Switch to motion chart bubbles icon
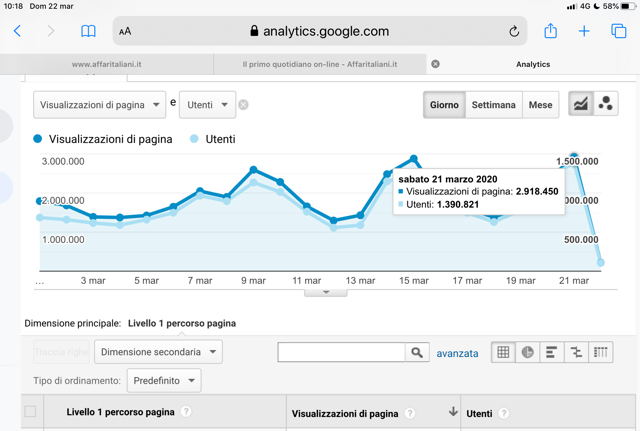Image resolution: width=640 pixels, height=431 pixels. pos(606,104)
